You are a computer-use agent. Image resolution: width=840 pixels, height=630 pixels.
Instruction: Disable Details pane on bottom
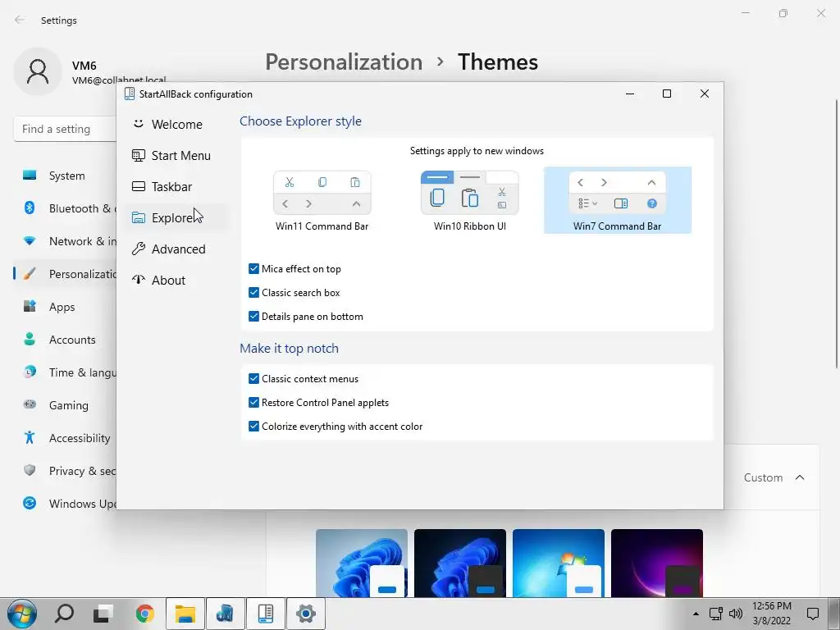coord(254,316)
